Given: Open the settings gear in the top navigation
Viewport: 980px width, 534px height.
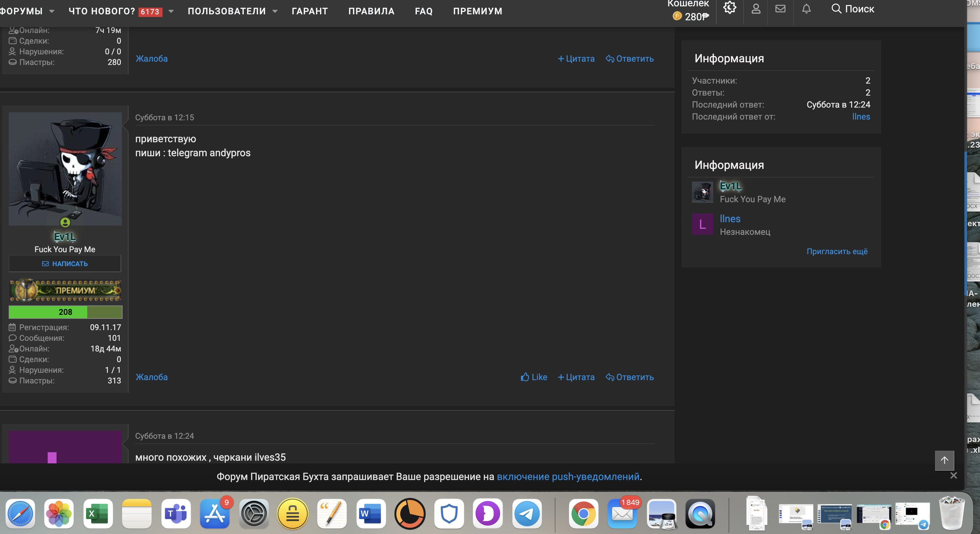Looking at the screenshot, I should point(729,8).
